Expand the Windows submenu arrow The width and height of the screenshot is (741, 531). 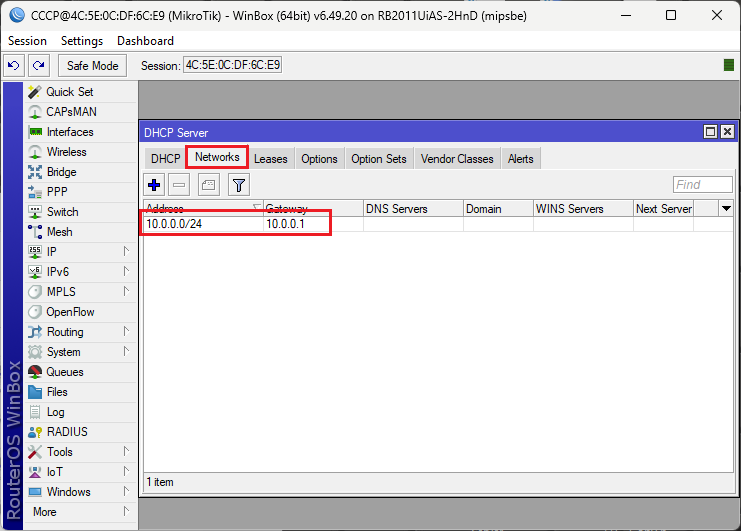[126, 491]
